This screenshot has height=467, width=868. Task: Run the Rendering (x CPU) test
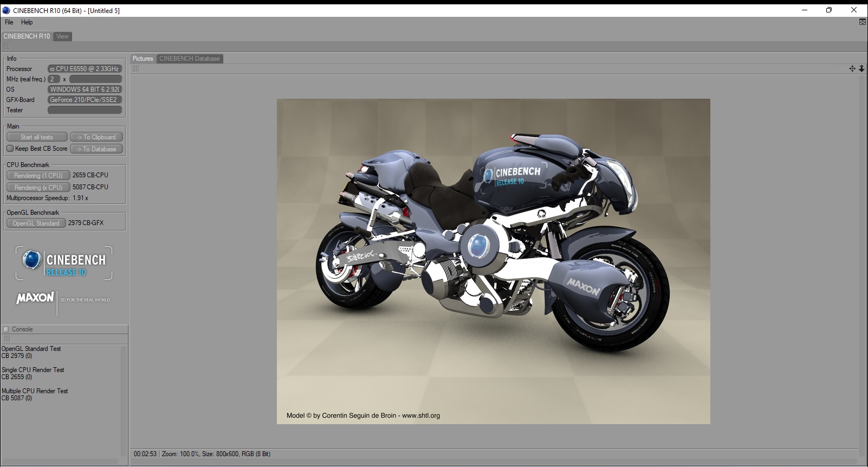pyautogui.click(x=38, y=188)
